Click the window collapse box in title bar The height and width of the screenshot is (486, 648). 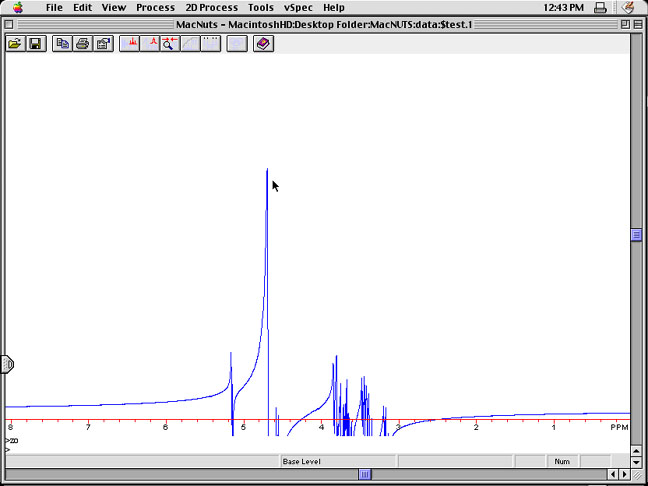[636, 24]
